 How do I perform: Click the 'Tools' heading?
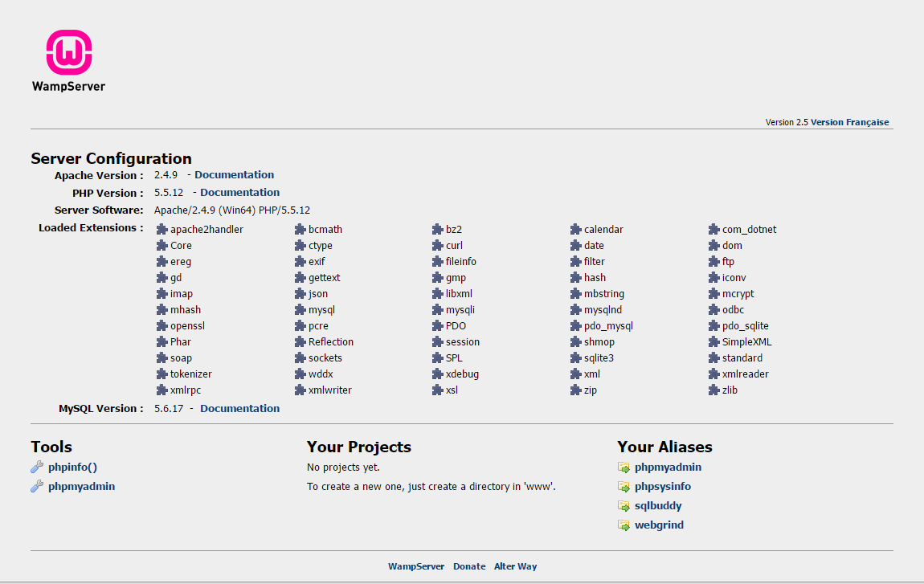[x=51, y=447]
